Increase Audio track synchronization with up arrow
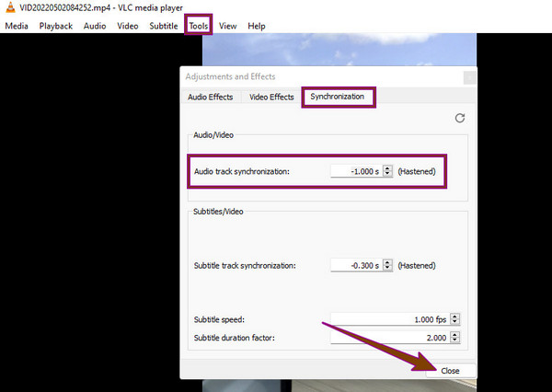552x392 pixels. tap(387, 168)
